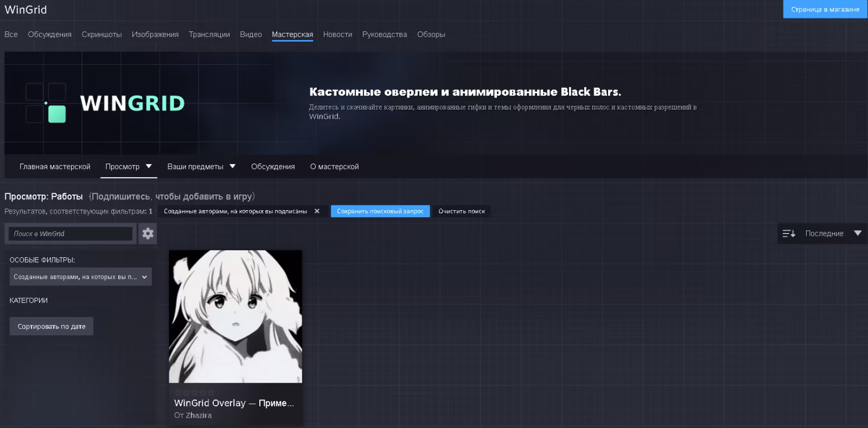Screen dimensions: 868x428
Task: Click the Очистить поиск button
Action: (462, 211)
